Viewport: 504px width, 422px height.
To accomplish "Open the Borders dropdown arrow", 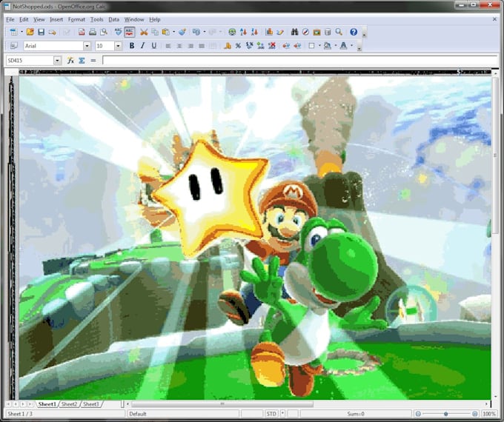I will pyautogui.click(x=319, y=46).
